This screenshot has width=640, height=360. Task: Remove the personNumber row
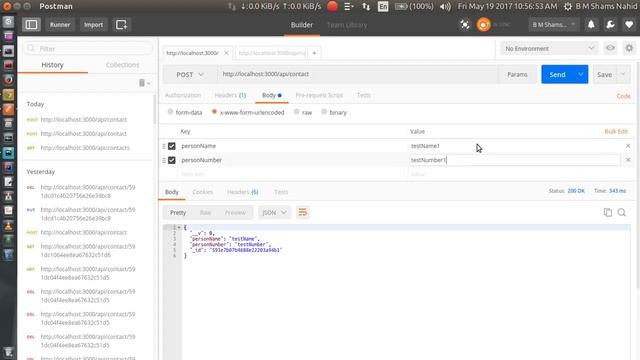coord(628,160)
